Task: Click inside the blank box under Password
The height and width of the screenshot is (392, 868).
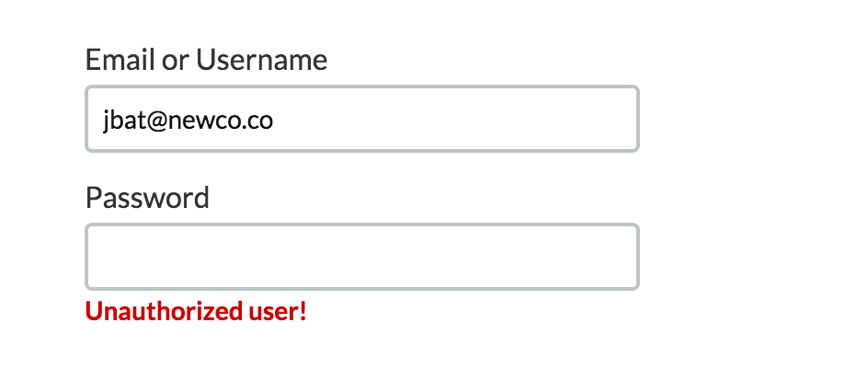Action: [361, 257]
